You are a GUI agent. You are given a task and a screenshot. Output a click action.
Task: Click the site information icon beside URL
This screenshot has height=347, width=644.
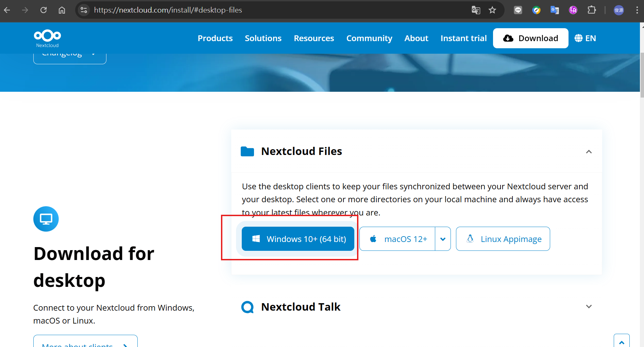[x=84, y=10]
